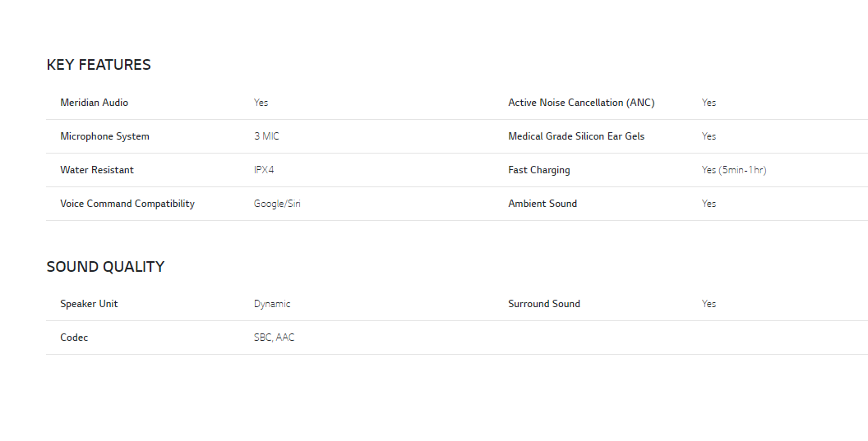Click the KEY FEATURES section heading

click(99, 65)
